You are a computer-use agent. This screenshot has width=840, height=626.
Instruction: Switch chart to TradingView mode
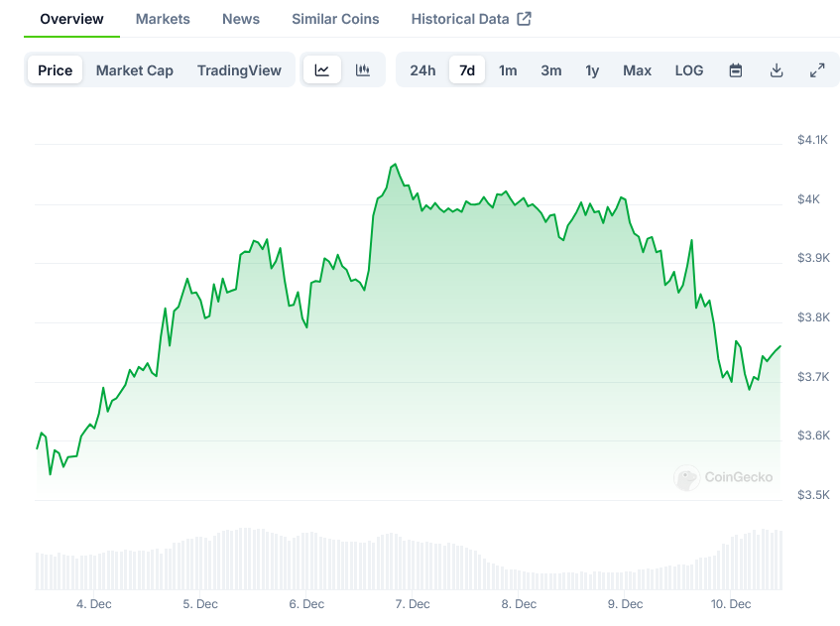click(239, 70)
